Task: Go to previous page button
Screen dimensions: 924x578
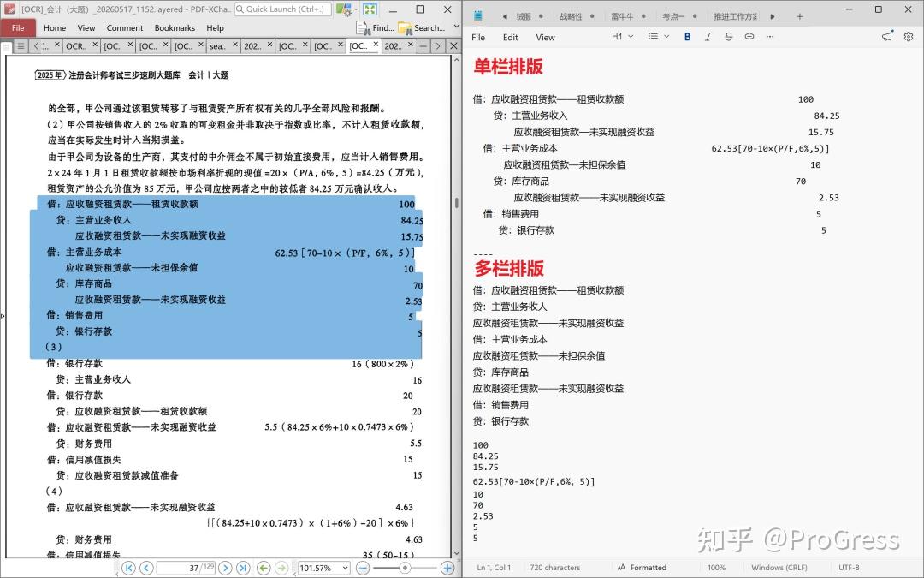Action: click(147, 568)
